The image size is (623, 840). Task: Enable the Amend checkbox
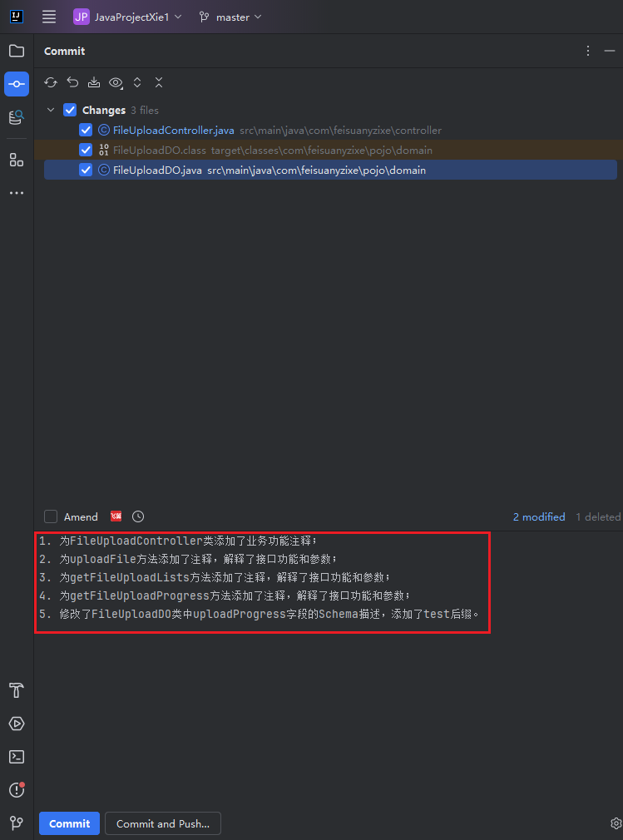(51, 516)
